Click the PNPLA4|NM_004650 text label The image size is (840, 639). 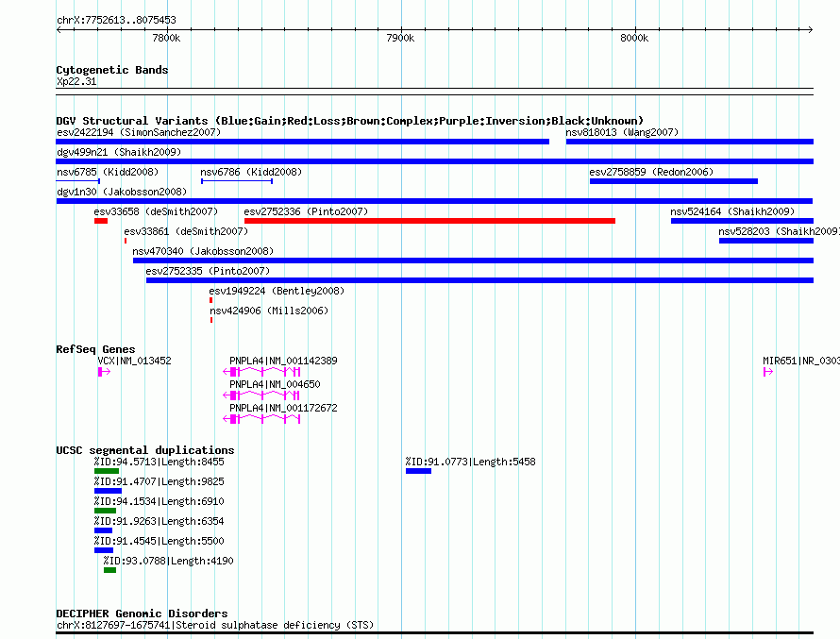pos(275,384)
